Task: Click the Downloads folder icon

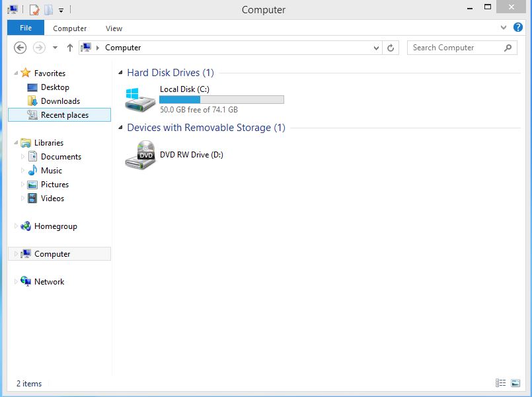Action: coord(32,101)
